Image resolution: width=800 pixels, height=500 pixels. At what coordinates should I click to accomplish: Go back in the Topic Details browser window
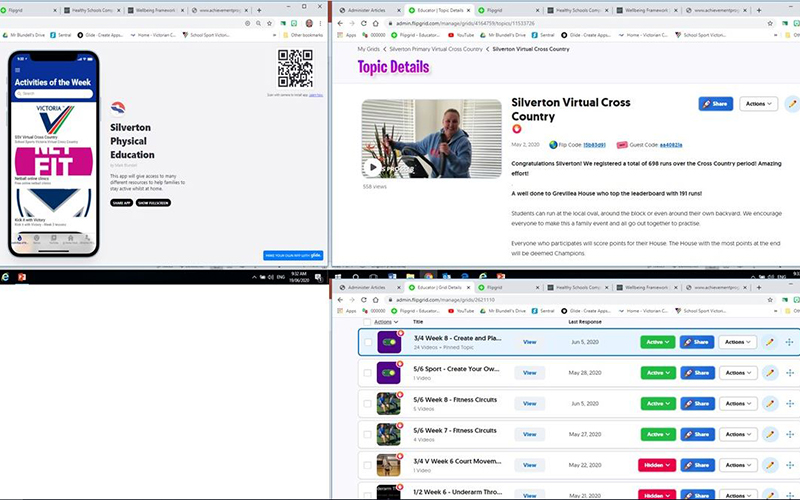(340, 23)
